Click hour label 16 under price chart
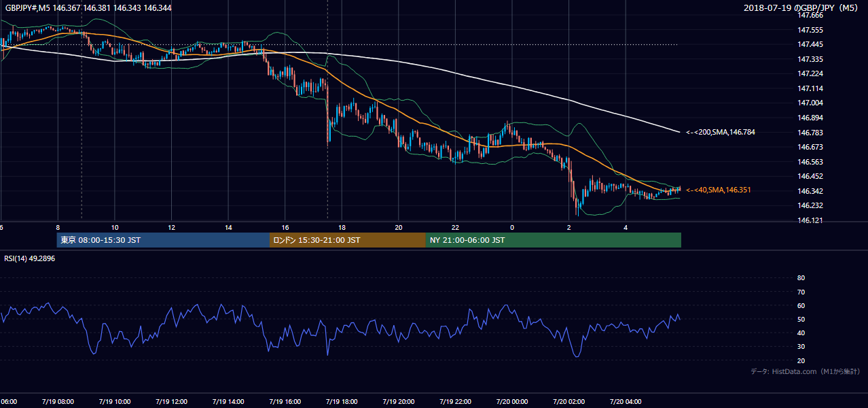 coord(285,227)
